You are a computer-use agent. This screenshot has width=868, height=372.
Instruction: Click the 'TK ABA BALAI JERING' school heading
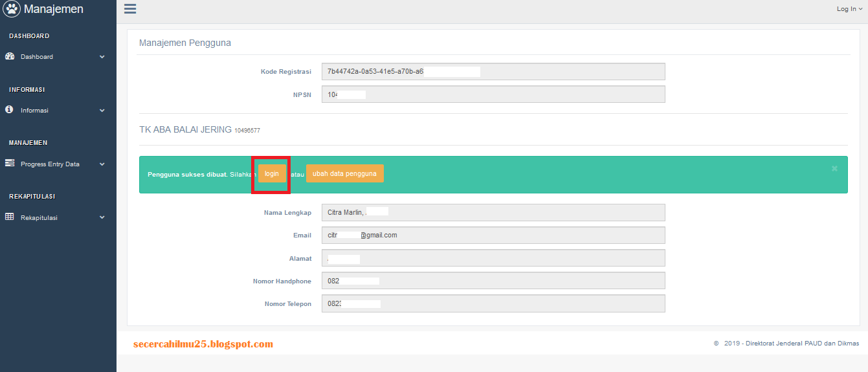click(185, 129)
